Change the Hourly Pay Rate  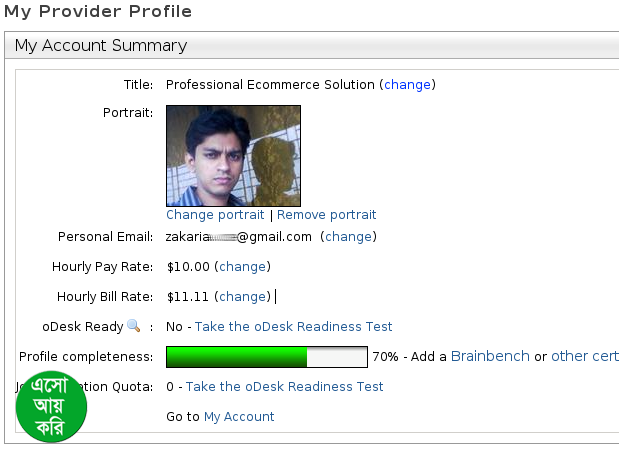tap(243, 267)
